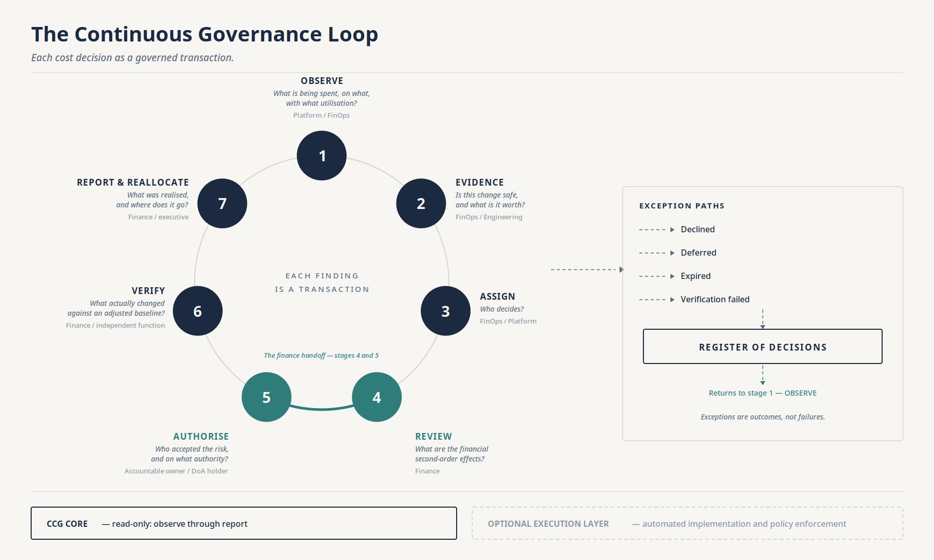Select the 'Finance / executive' role text
Viewport: 934px width, 560px height.
[x=158, y=217]
